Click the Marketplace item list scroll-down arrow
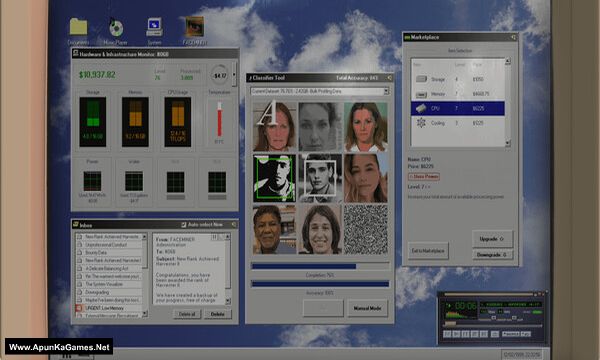Image resolution: width=600 pixels, height=360 pixels. tap(508, 143)
